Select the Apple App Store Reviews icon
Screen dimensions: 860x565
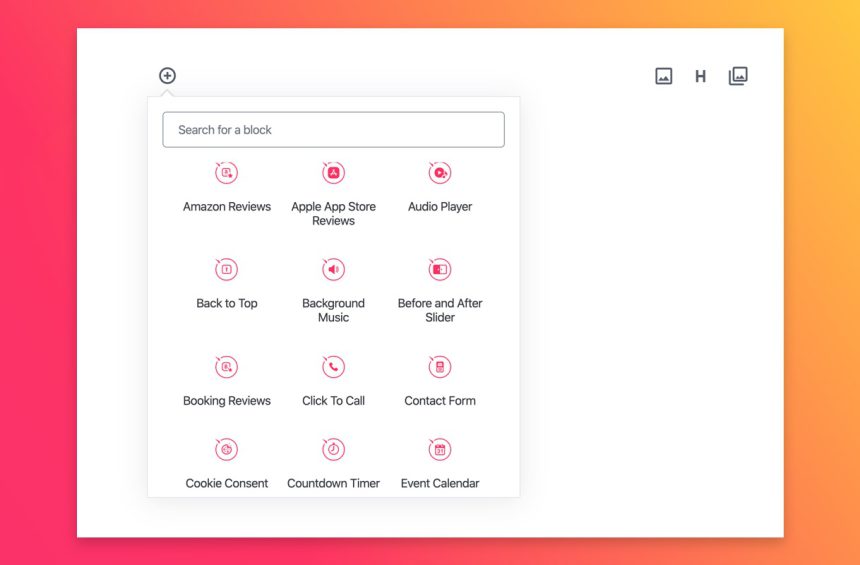click(334, 173)
